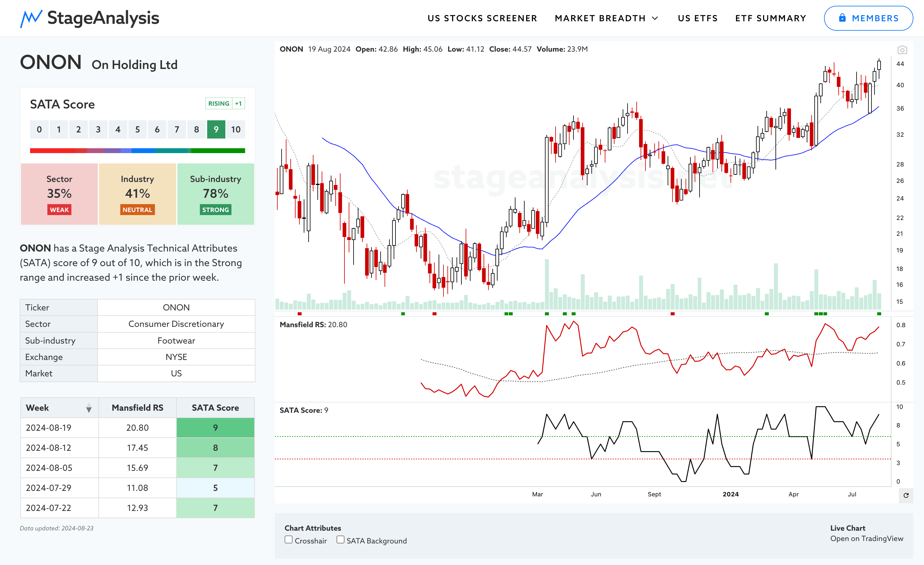Click the lock icon in Members button

pyautogui.click(x=842, y=18)
